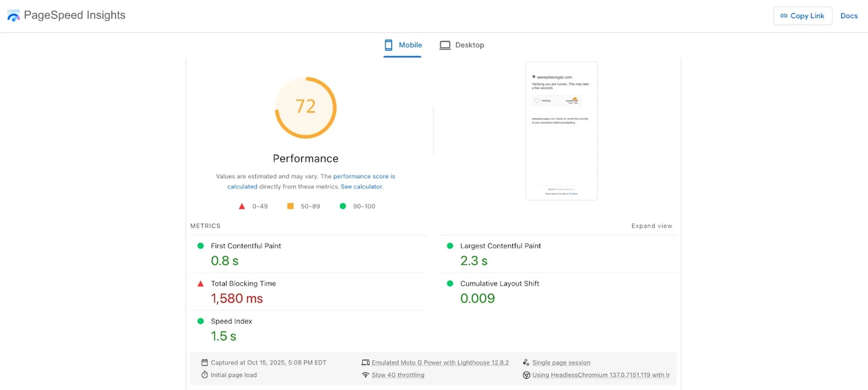This screenshot has height=390, width=868.
Task: Open the mobile page screenshot thumbnail
Action: [561, 131]
